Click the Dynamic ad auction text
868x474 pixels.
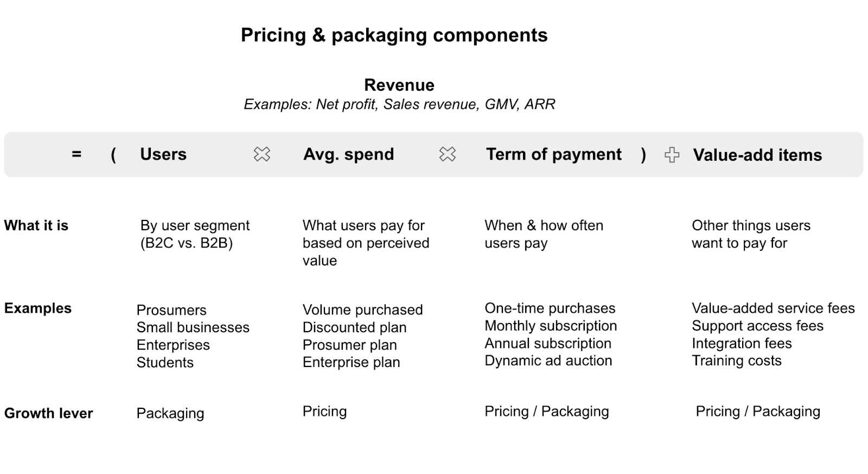(548, 361)
